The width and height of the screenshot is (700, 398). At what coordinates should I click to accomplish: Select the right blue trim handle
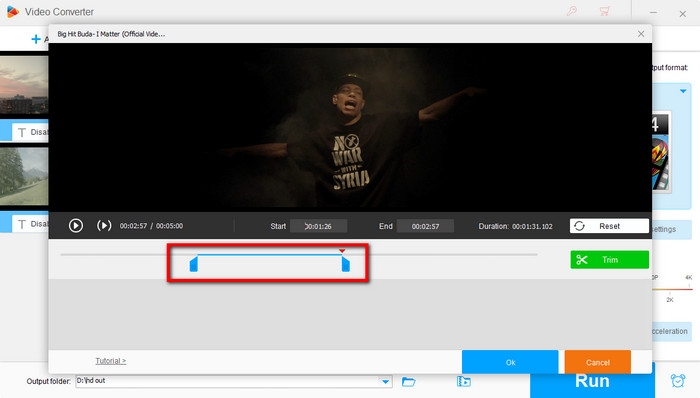346,264
